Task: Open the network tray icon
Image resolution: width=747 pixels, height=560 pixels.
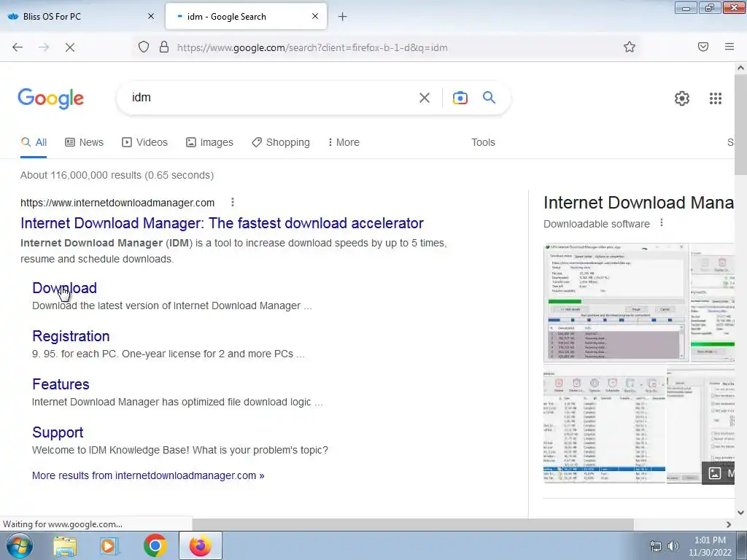Action: pyautogui.click(x=656, y=546)
